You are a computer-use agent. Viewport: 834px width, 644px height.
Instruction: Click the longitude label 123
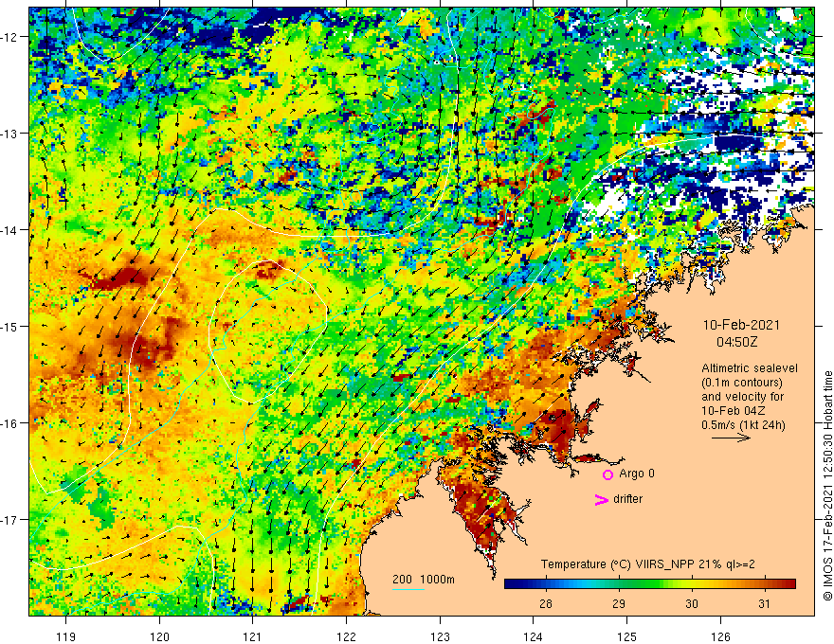(440, 636)
